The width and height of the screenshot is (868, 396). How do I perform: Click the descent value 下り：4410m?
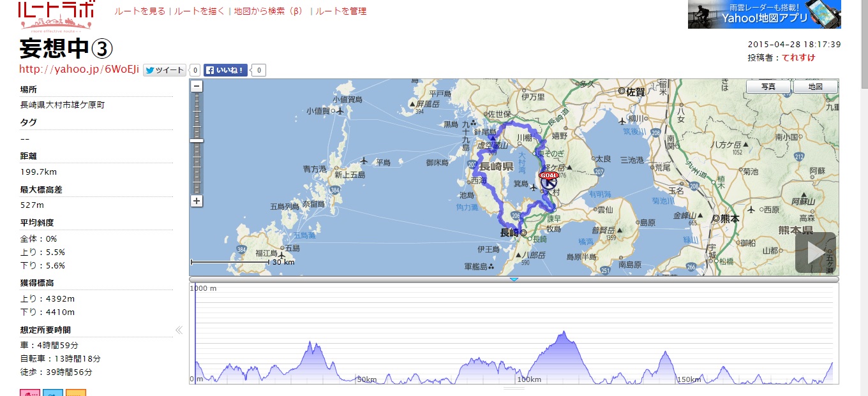click(x=48, y=312)
